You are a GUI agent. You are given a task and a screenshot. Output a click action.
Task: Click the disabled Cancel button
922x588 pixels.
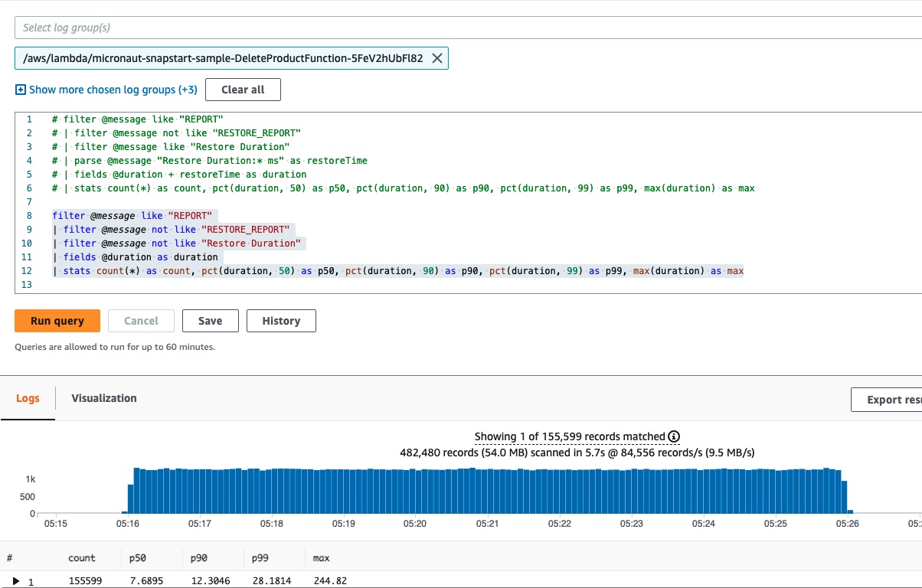(x=141, y=321)
